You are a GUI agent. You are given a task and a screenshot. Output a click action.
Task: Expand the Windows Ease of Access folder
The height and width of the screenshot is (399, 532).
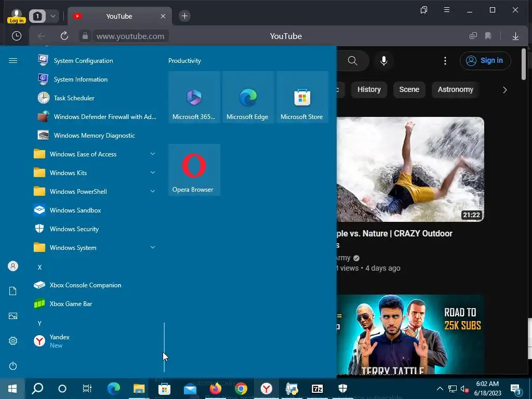95,154
